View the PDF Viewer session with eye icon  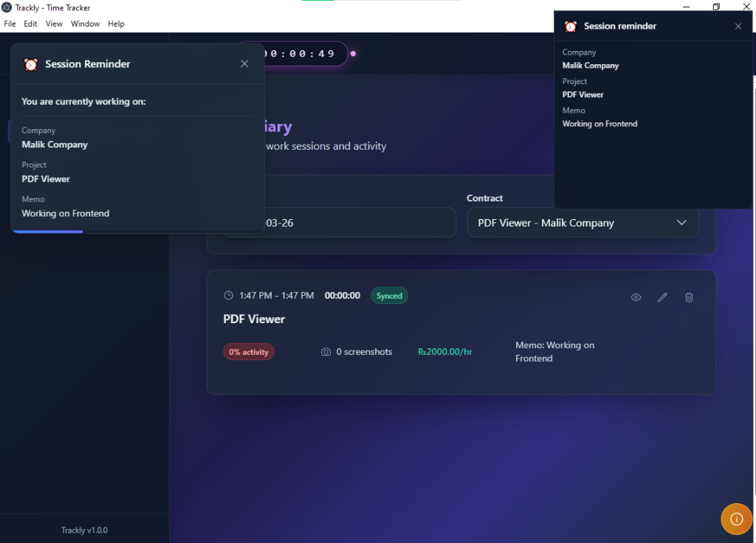pos(636,297)
